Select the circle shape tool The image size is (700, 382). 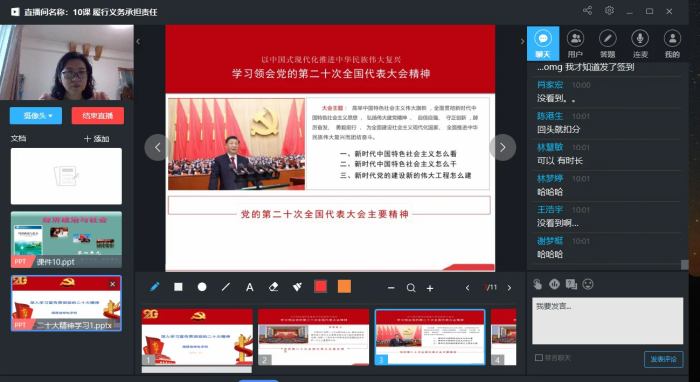(x=202, y=287)
